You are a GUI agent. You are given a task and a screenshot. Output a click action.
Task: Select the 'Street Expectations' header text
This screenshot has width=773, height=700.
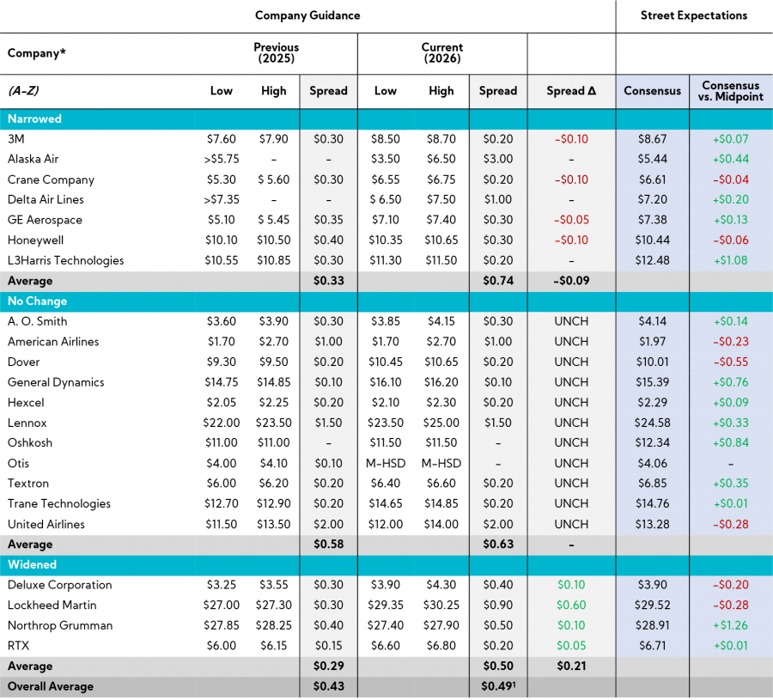[694, 15]
